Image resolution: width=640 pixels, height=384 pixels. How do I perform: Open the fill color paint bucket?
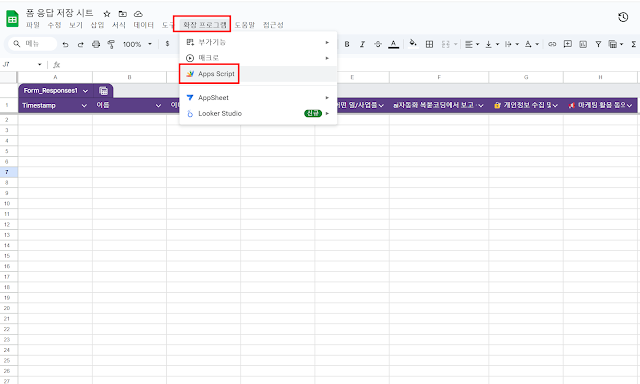(413, 43)
